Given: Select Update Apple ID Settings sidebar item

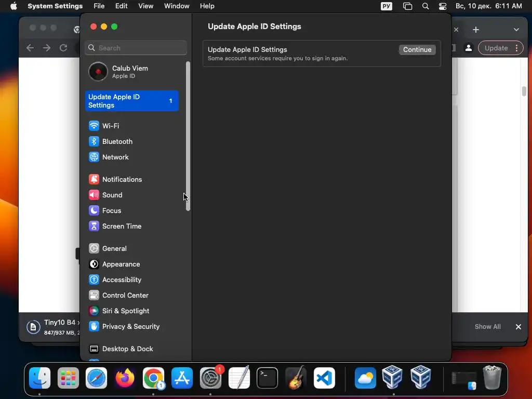Looking at the screenshot, I should click(131, 101).
